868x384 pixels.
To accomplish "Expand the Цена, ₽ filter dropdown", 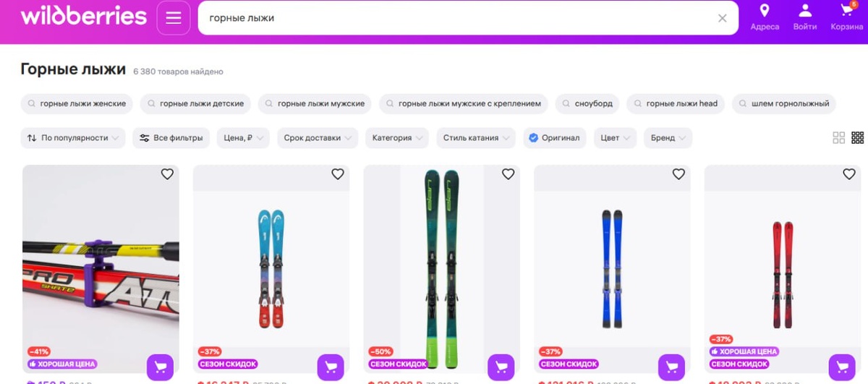I will tap(243, 137).
